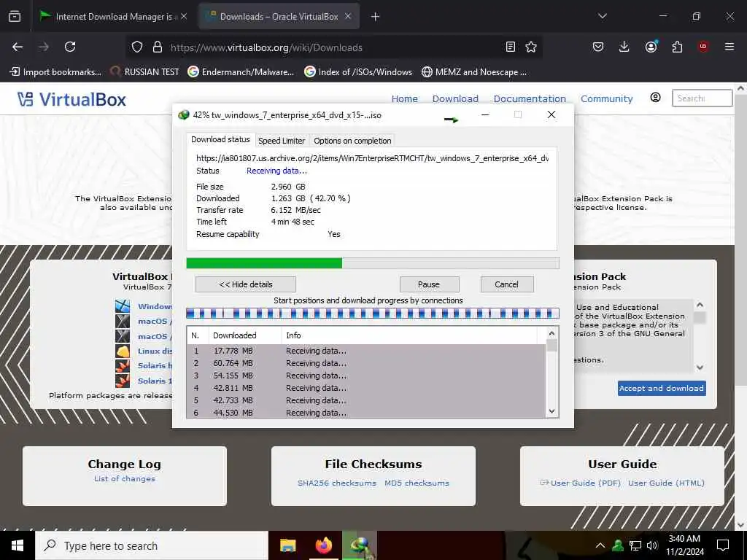
Task: Open RUSSIAN TEST bookmark
Action: 144,72
